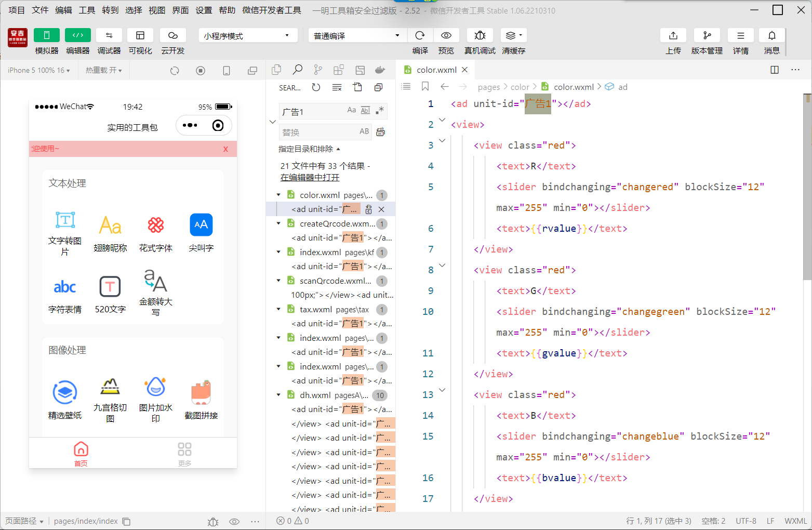Open the file explorer panel icon

(x=276, y=70)
